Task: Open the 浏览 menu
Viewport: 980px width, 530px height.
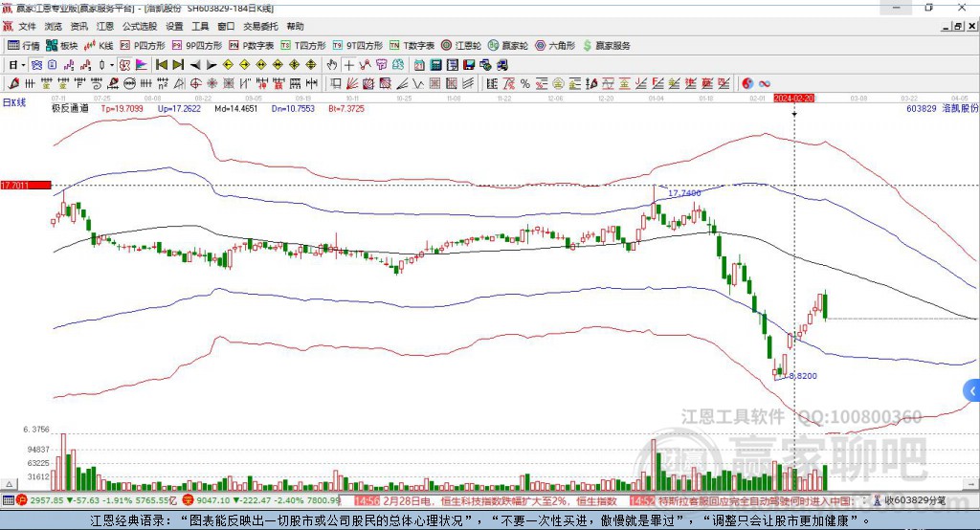Action: [x=54, y=26]
